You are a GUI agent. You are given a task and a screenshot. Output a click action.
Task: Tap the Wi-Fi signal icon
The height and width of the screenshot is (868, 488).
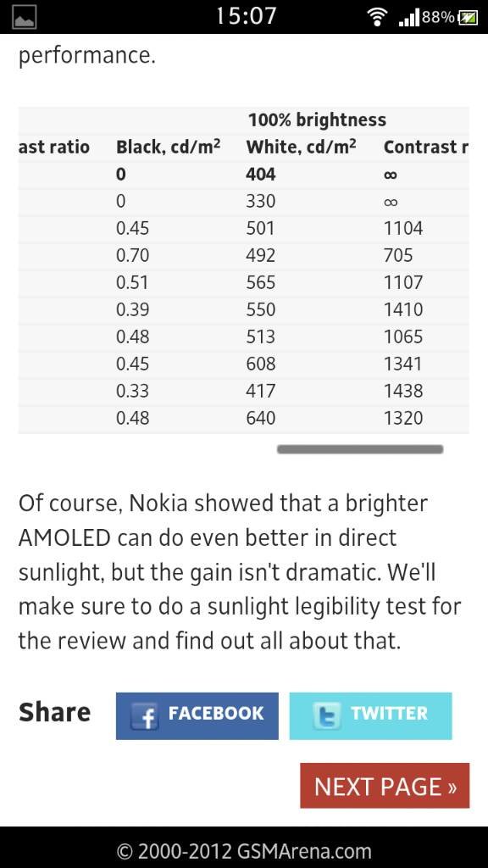coord(378,17)
